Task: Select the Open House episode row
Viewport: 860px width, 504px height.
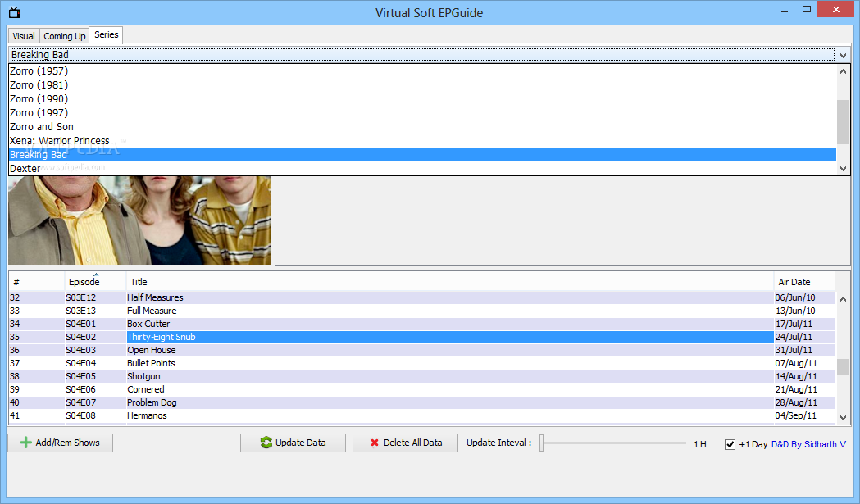Action: click(421, 351)
